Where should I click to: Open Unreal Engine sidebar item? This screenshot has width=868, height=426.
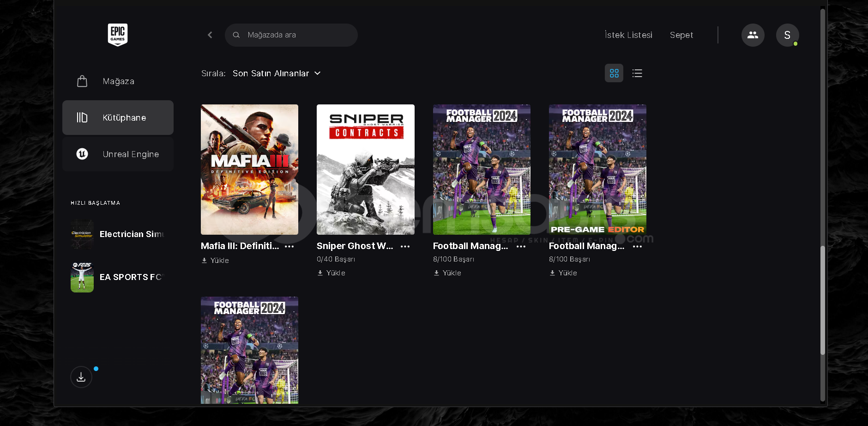(118, 154)
